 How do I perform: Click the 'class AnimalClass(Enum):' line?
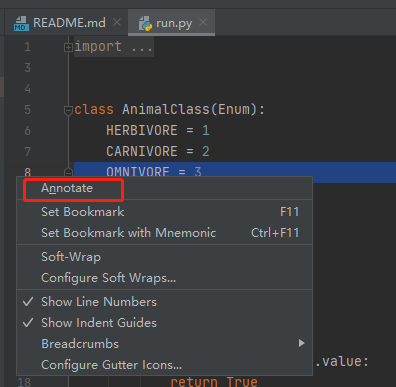(170, 109)
